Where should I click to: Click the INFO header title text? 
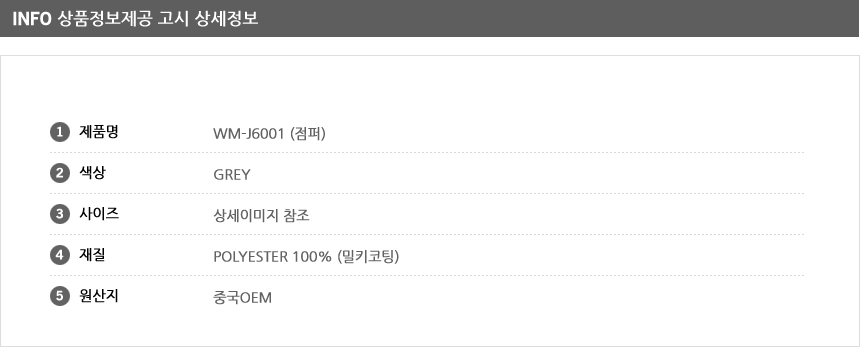click(x=32, y=19)
